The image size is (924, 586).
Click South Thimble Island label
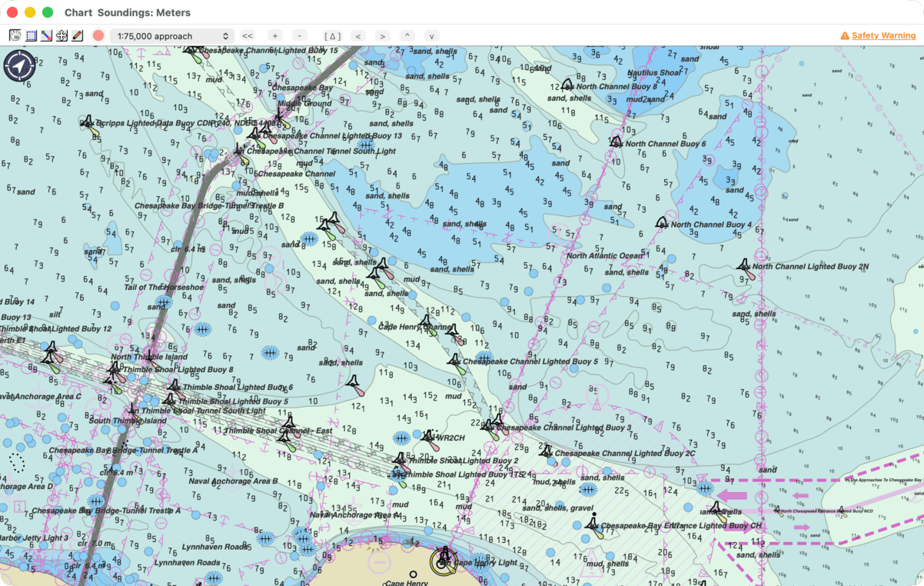click(127, 421)
